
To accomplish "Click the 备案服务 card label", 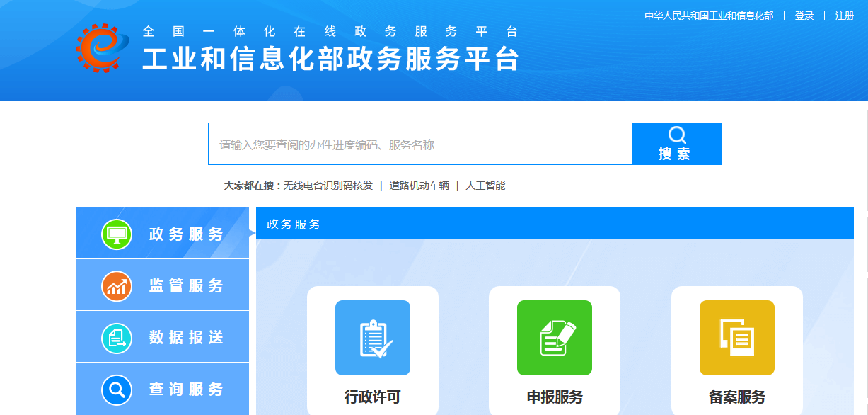I will point(737,397).
